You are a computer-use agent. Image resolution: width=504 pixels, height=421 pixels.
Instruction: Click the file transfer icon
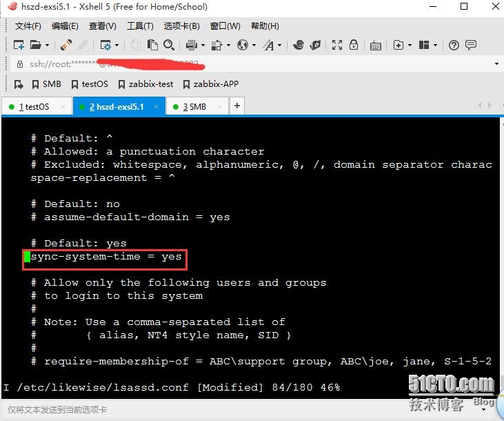(x=216, y=45)
